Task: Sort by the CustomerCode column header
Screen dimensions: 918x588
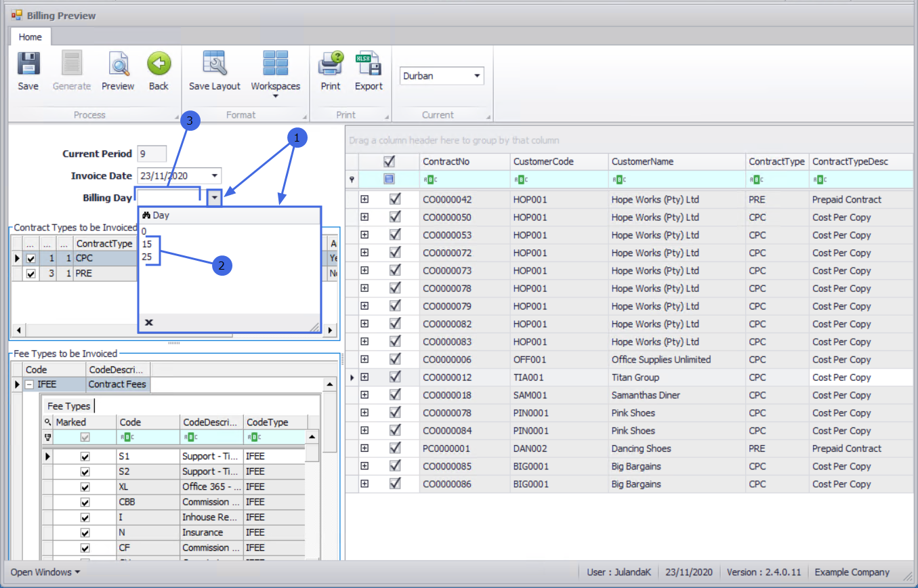Action: coord(560,162)
